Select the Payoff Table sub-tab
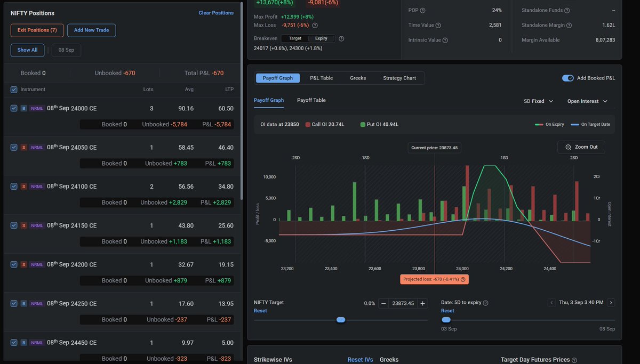This screenshot has width=640, height=364. click(x=311, y=100)
